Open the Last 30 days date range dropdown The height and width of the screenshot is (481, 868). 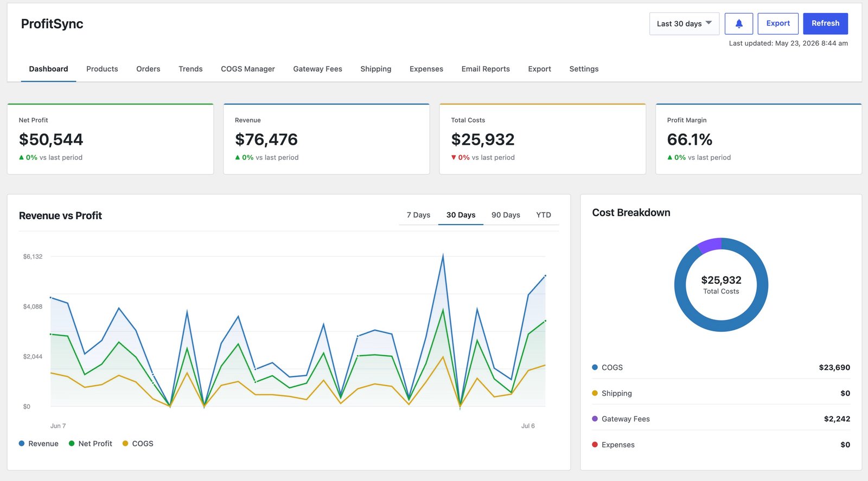[x=684, y=24]
